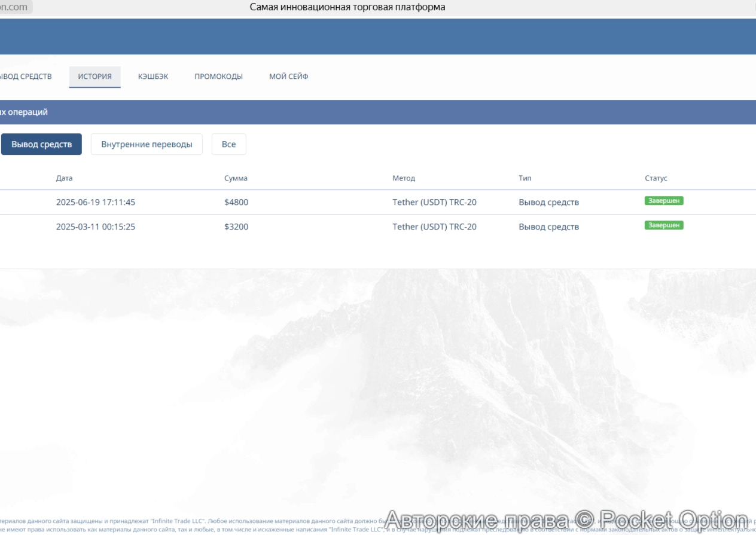Click the Метод column header
Viewport: 756px width, 535px height.
(x=403, y=178)
